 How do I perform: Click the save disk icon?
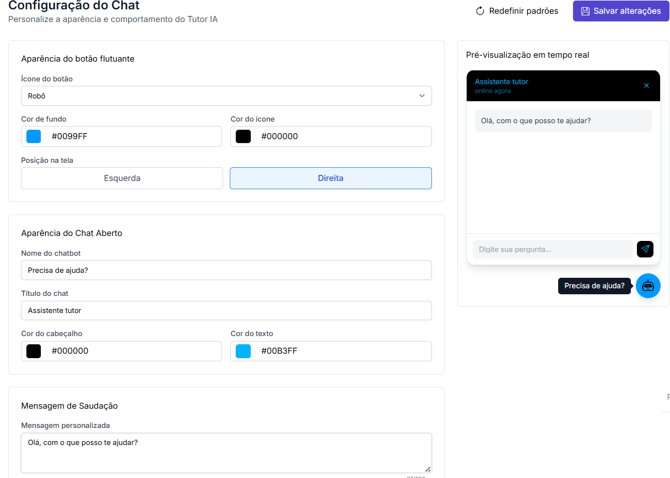[585, 11]
